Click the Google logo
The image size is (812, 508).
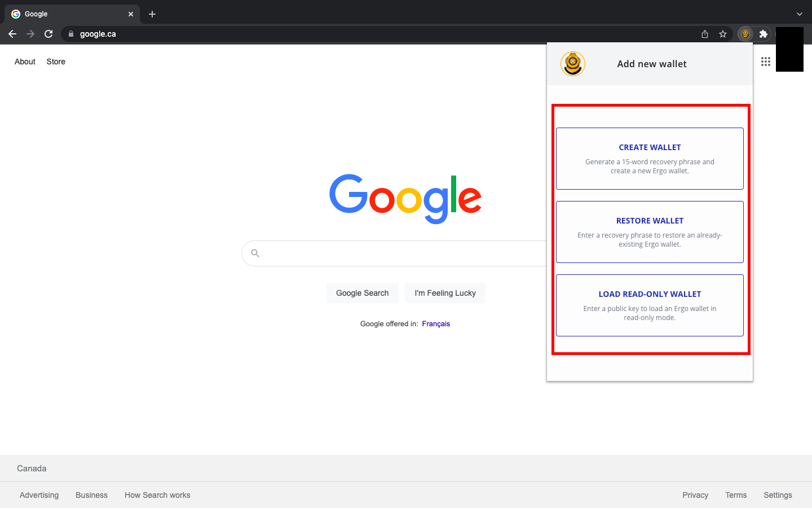click(x=405, y=199)
